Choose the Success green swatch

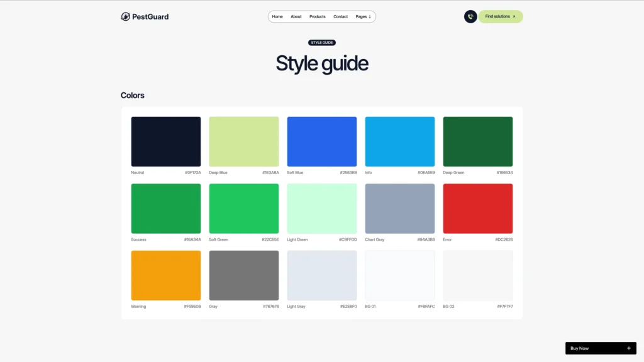pyautogui.click(x=166, y=209)
